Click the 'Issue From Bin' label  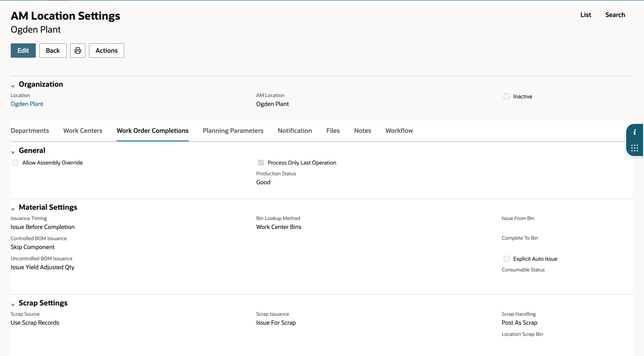click(518, 218)
